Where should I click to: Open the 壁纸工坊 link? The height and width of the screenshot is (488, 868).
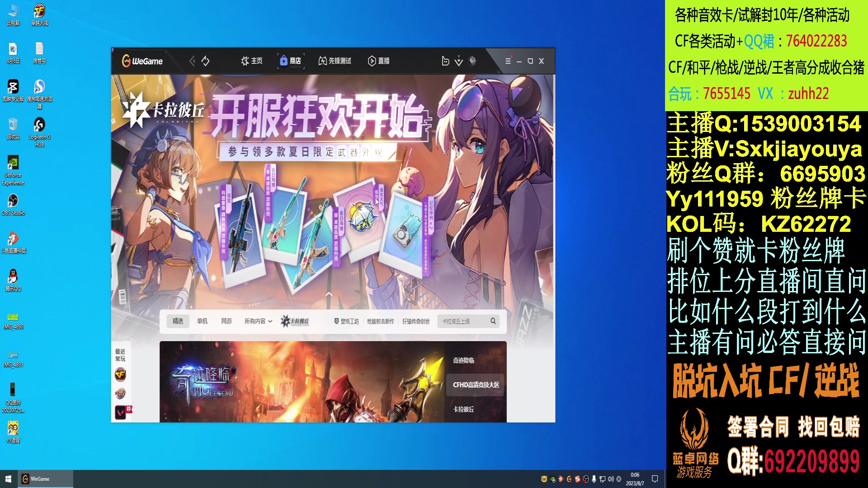click(x=346, y=321)
